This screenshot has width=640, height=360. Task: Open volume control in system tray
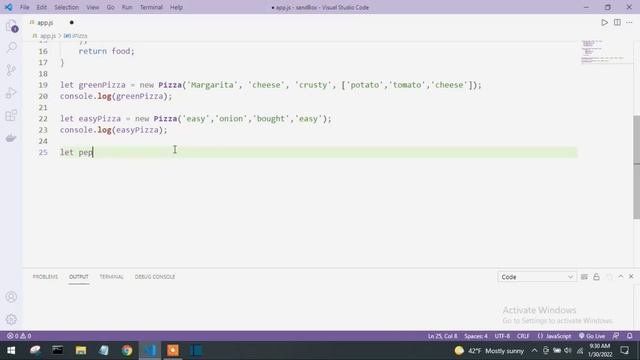tap(568, 351)
